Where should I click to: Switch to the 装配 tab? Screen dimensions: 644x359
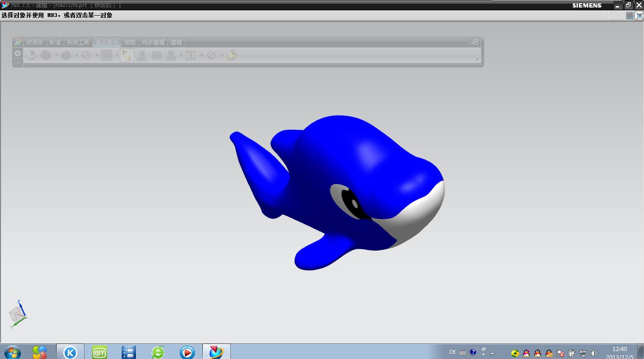tap(130, 42)
